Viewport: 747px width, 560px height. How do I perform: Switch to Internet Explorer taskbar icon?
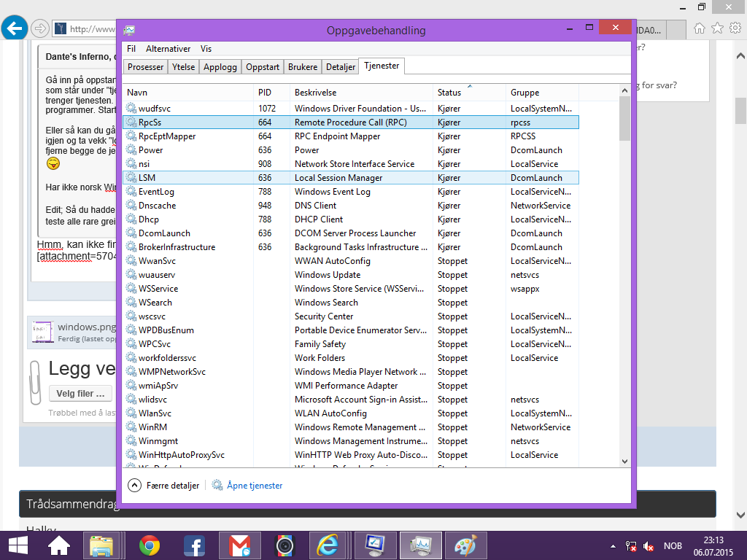point(328,545)
